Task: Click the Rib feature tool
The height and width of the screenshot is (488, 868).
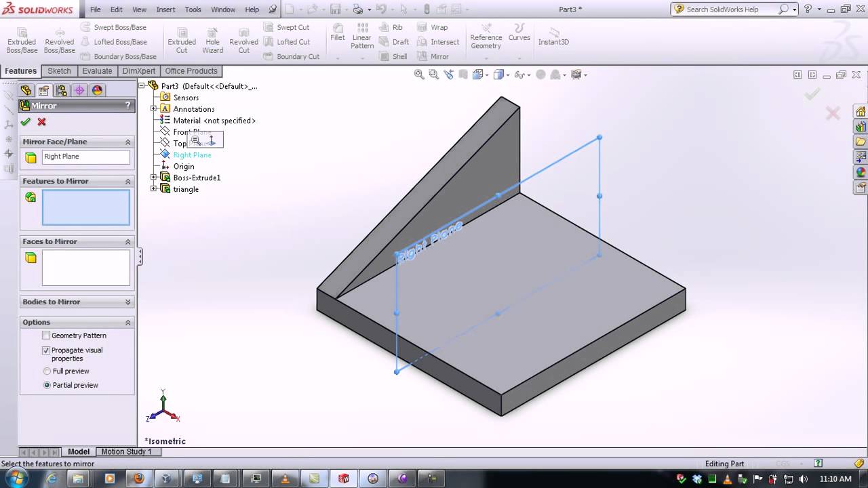Action: 391,27
